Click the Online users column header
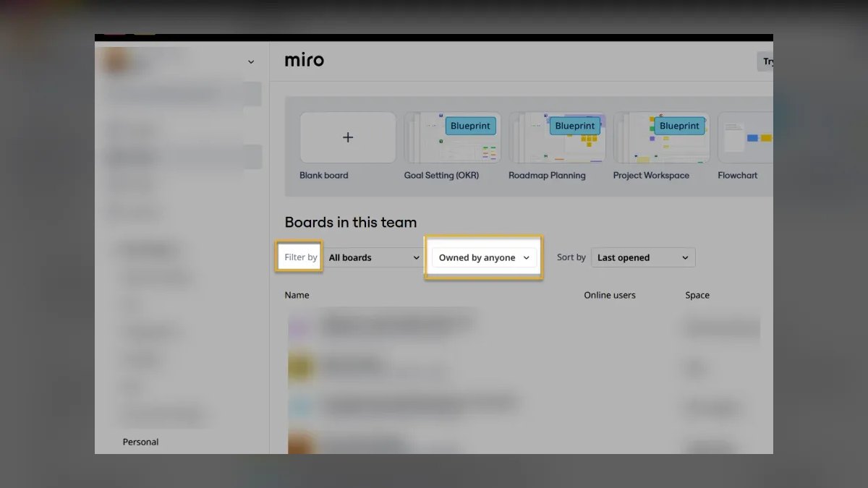The height and width of the screenshot is (488, 868). [610, 295]
